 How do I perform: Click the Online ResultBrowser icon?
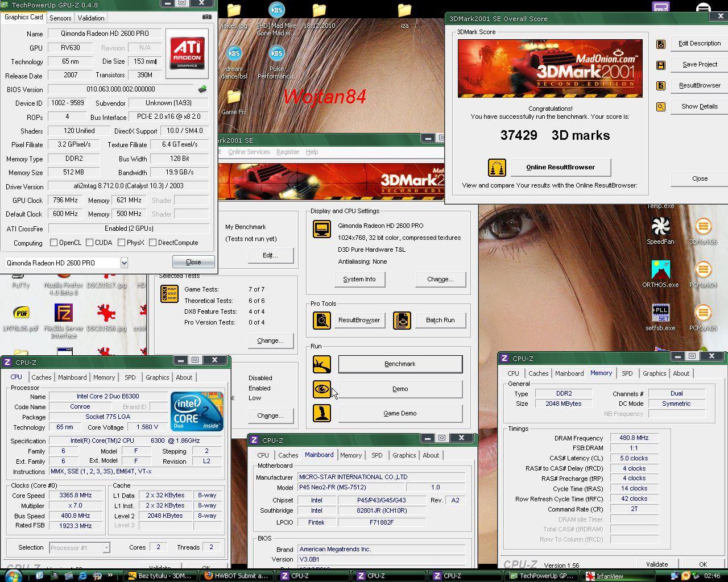pos(497,167)
